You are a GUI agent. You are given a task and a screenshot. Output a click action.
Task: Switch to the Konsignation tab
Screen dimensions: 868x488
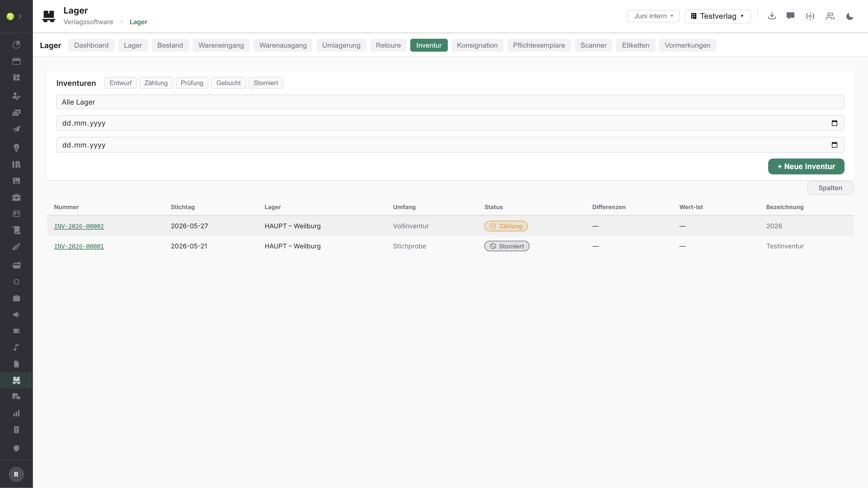pos(477,45)
